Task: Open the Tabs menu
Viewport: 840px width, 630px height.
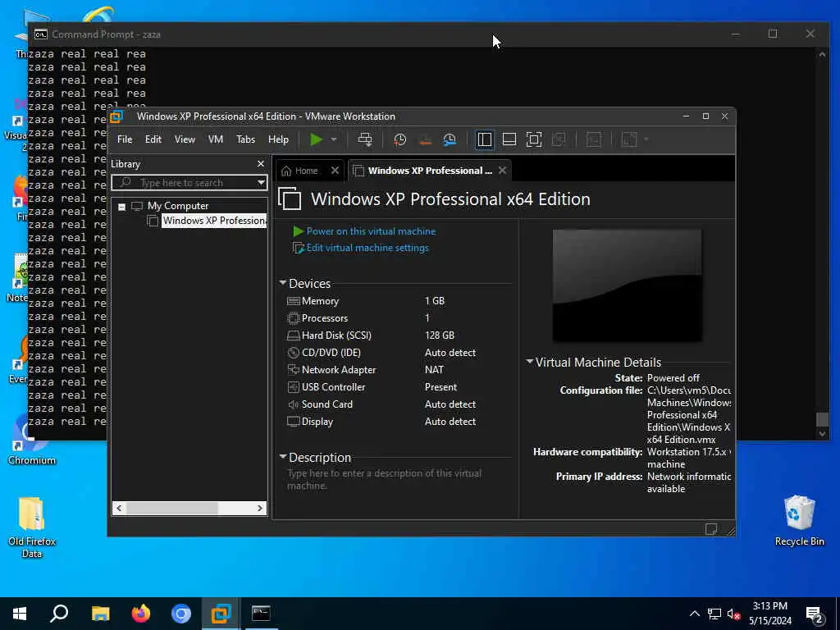Action: click(245, 139)
